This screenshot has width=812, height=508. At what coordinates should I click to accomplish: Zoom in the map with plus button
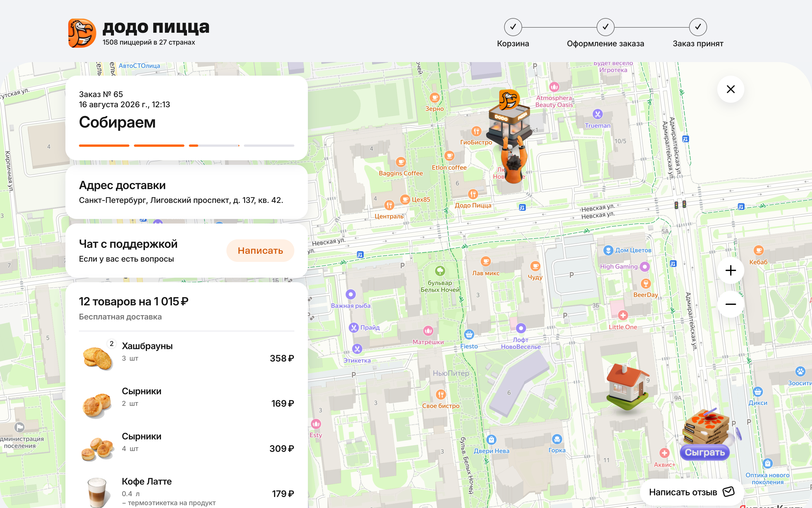[731, 270]
